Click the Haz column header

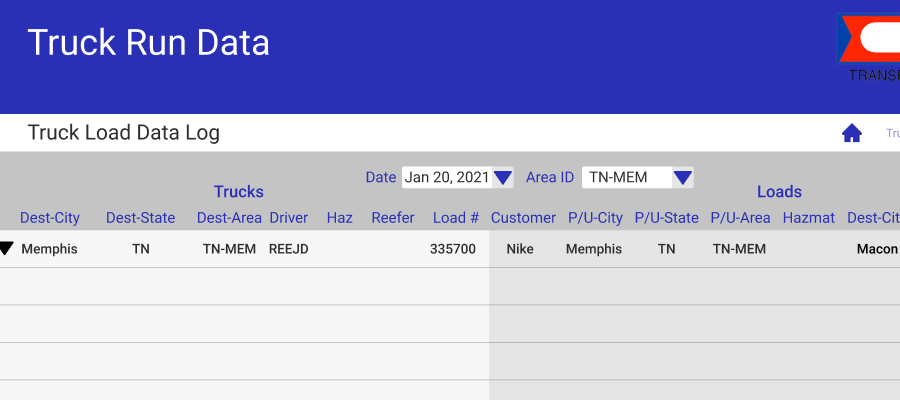click(x=340, y=218)
